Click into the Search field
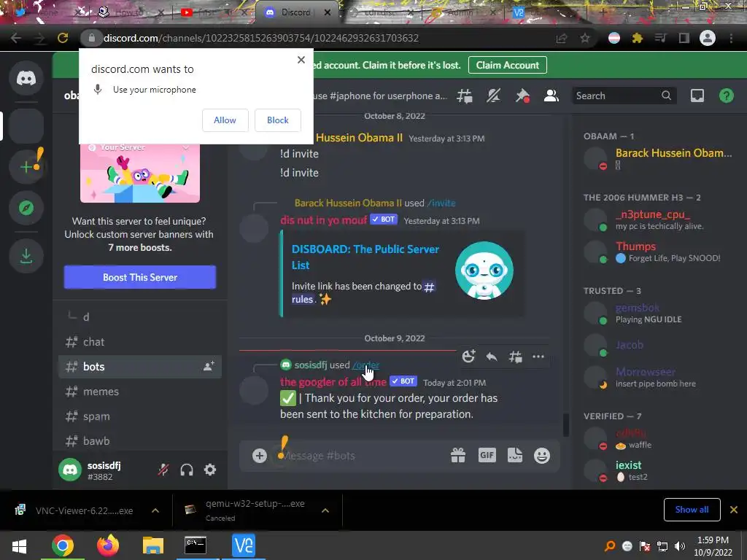Screen dimensions: 747x560 tap(623, 96)
